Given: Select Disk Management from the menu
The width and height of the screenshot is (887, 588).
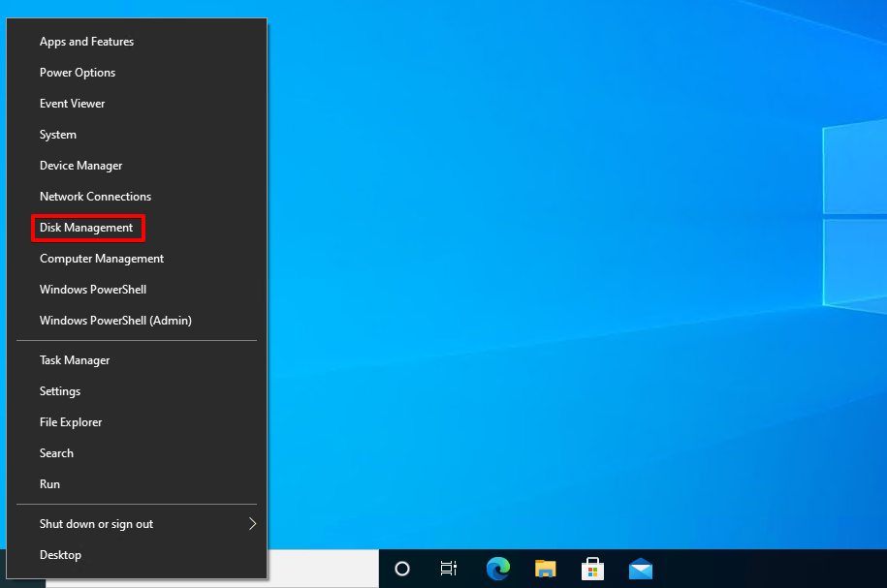Looking at the screenshot, I should [x=86, y=228].
